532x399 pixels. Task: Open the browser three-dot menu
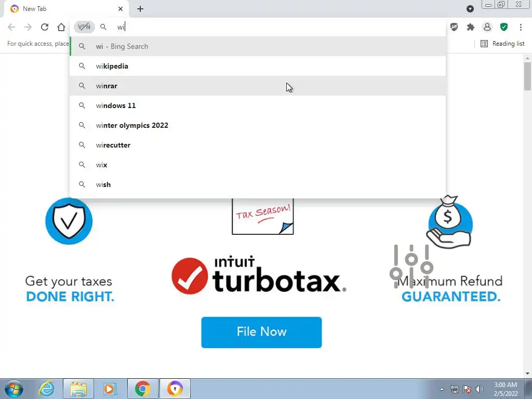521,27
